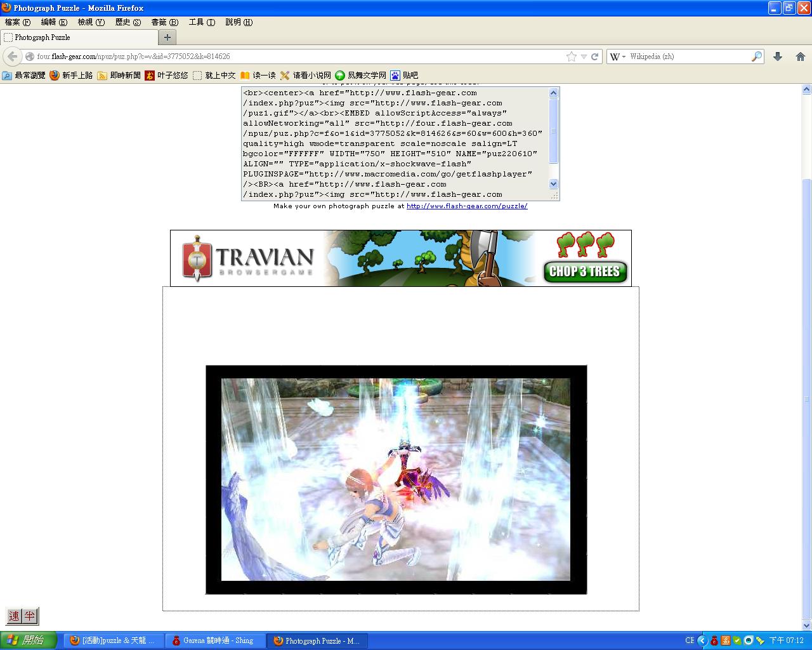The height and width of the screenshot is (650, 812).
Task: Go to the Firefox Home icon
Action: pos(801,56)
